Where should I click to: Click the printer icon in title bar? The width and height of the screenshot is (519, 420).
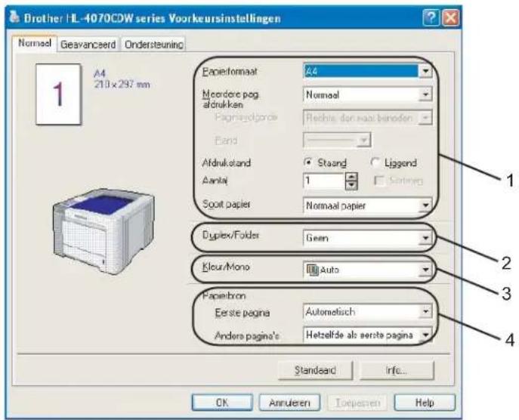(14, 17)
